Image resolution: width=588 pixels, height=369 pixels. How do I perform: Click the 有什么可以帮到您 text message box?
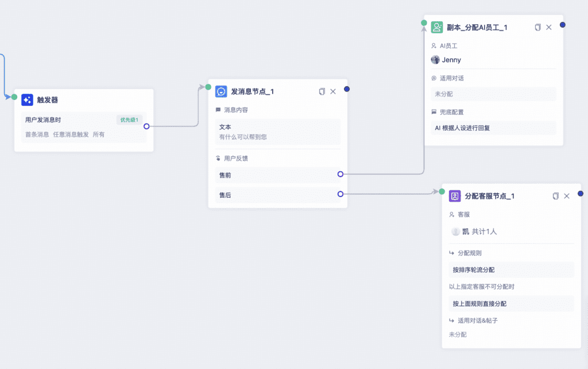[278, 132]
